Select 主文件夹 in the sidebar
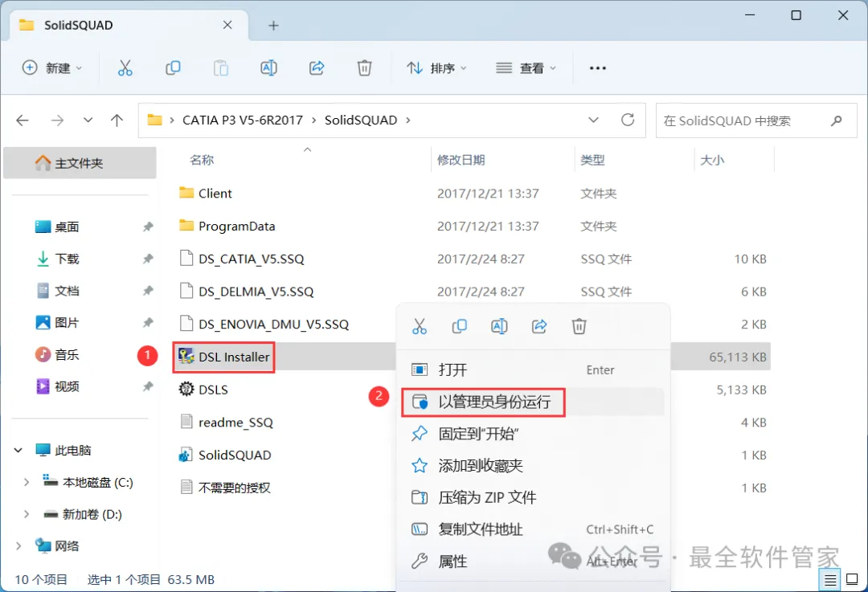This screenshot has width=868, height=592. coord(80,163)
